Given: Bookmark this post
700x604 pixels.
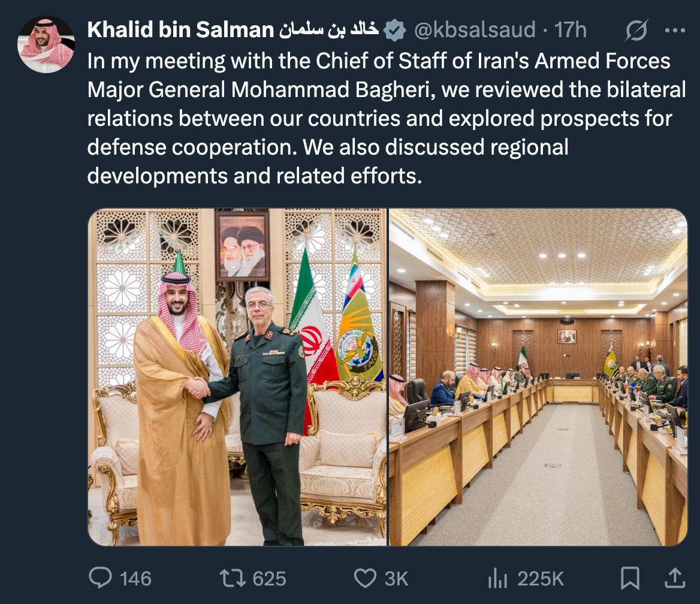Looking at the screenshot, I should tap(629, 578).
